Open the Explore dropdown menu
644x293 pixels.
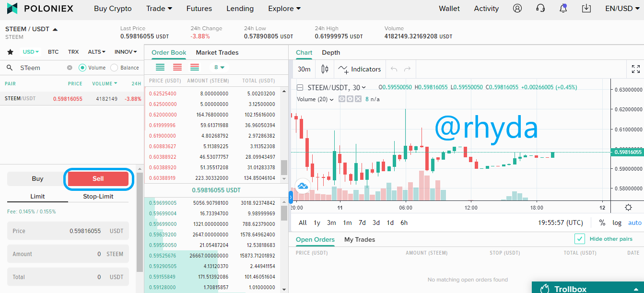pos(285,9)
